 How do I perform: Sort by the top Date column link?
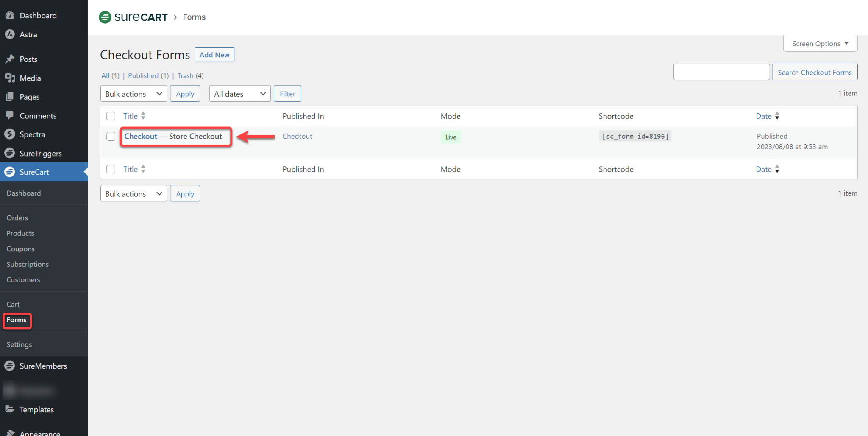tap(764, 116)
